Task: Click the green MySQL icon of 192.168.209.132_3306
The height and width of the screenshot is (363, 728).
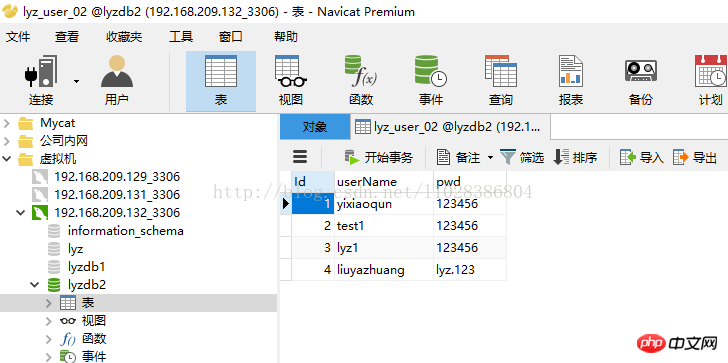Action: pos(40,213)
